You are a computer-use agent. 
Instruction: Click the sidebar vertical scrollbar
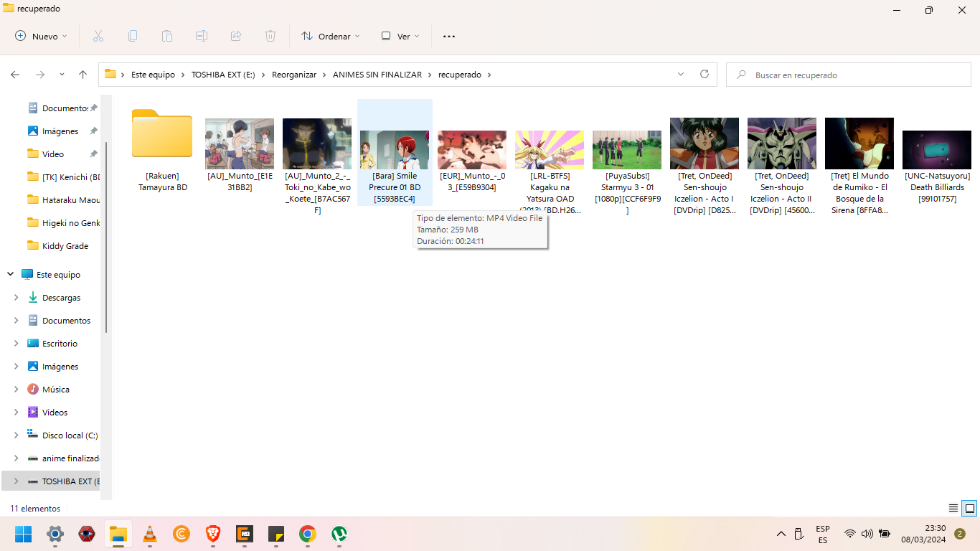107,237
